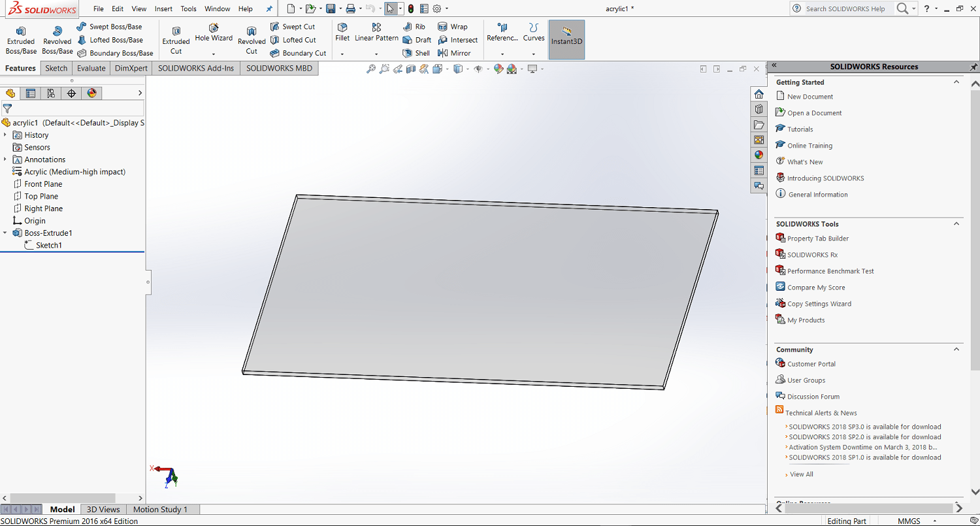Choose Boundary Boss/Base feature
980x526 pixels.
(115, 53)
